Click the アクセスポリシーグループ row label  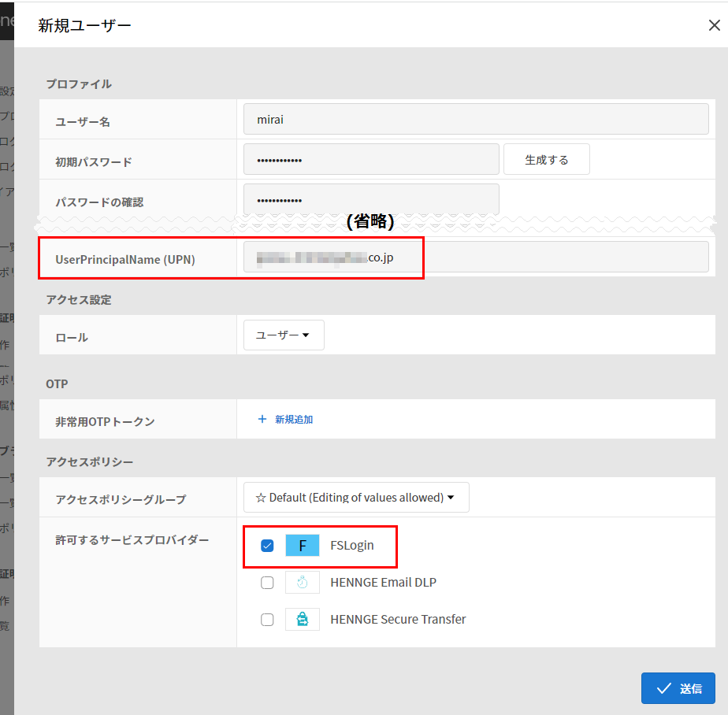[121, 500]
